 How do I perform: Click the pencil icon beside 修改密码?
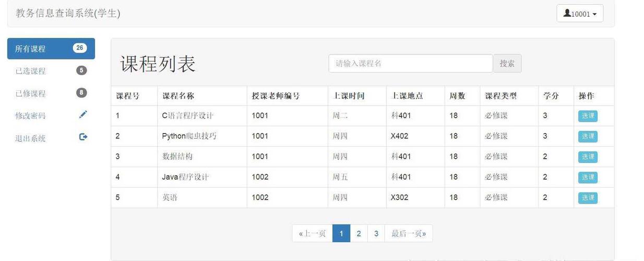[x=83, y=114]
